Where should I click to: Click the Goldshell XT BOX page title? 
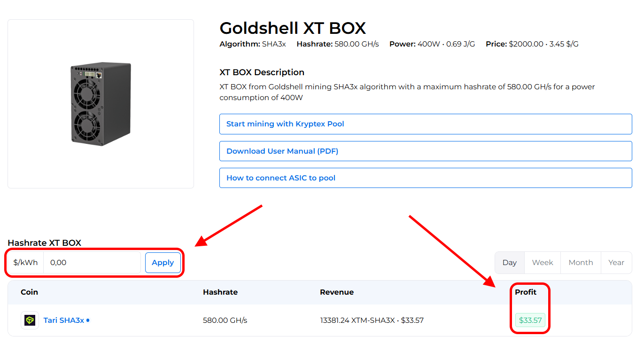click(x=292, y=28)
